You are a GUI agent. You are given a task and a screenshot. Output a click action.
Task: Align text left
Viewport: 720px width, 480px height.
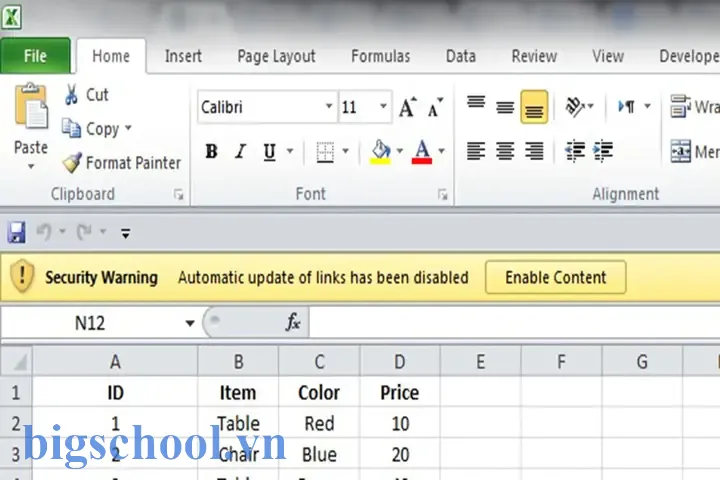coord(476,151)
